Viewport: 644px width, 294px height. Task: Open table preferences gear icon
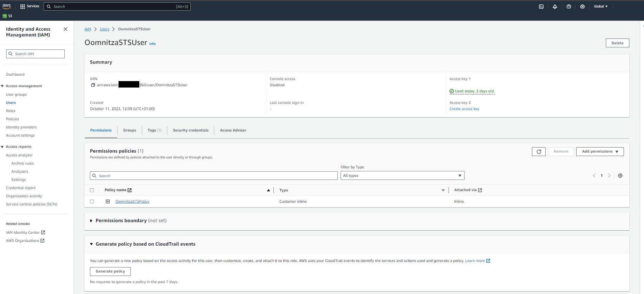[x=620, y=176]
